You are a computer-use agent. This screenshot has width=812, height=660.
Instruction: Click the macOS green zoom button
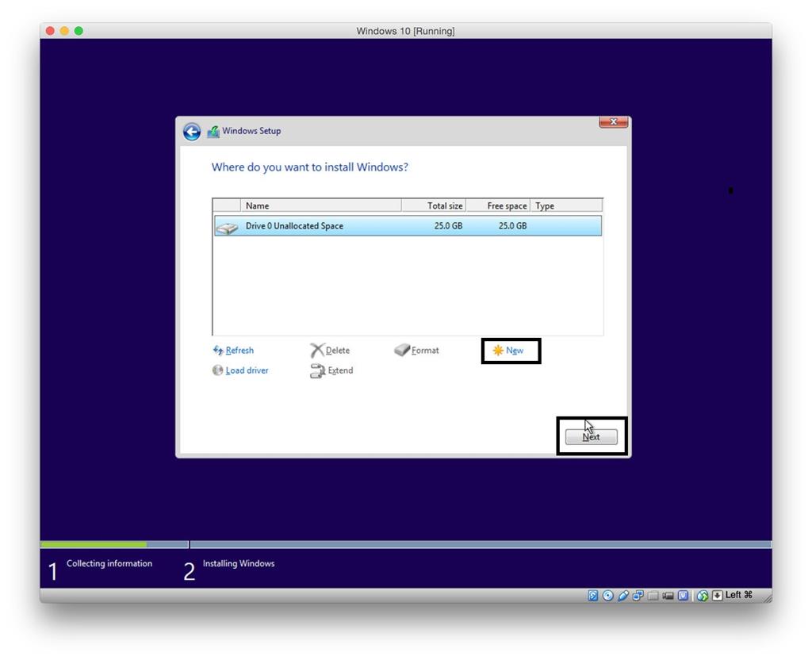[79, 31]
